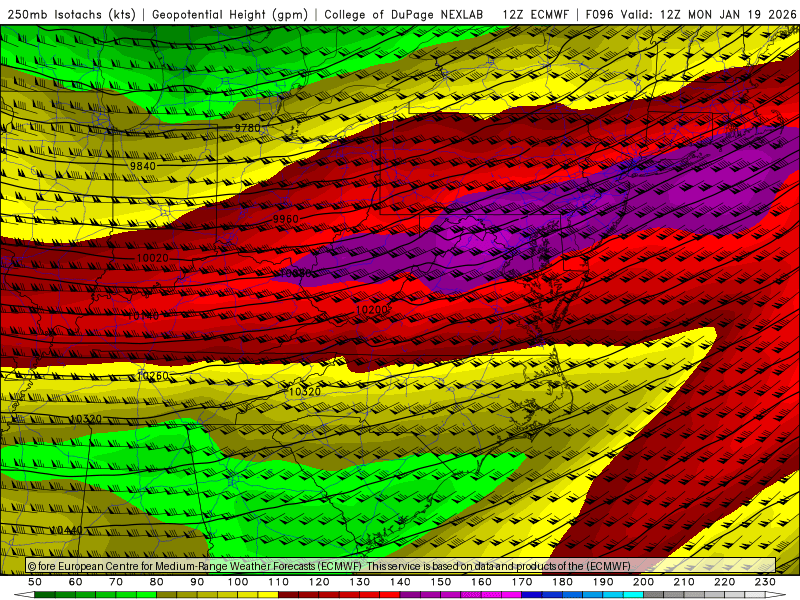Click 'College of DuPage NEXLAB' in header
This screenshot has width=800, height=600.
click(403, 14)
